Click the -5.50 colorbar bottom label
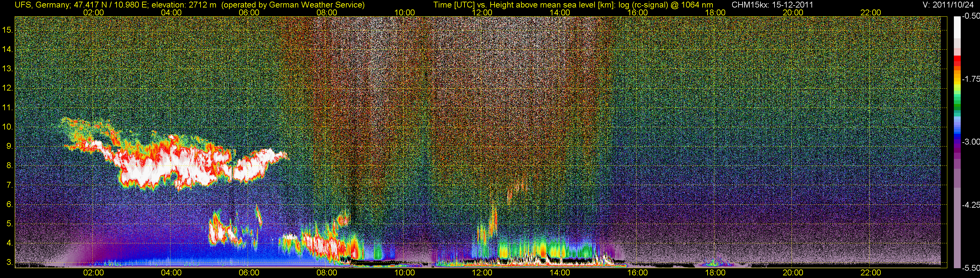Image resolution: width=980 pixels, height=278 pixels. [971, 268]
